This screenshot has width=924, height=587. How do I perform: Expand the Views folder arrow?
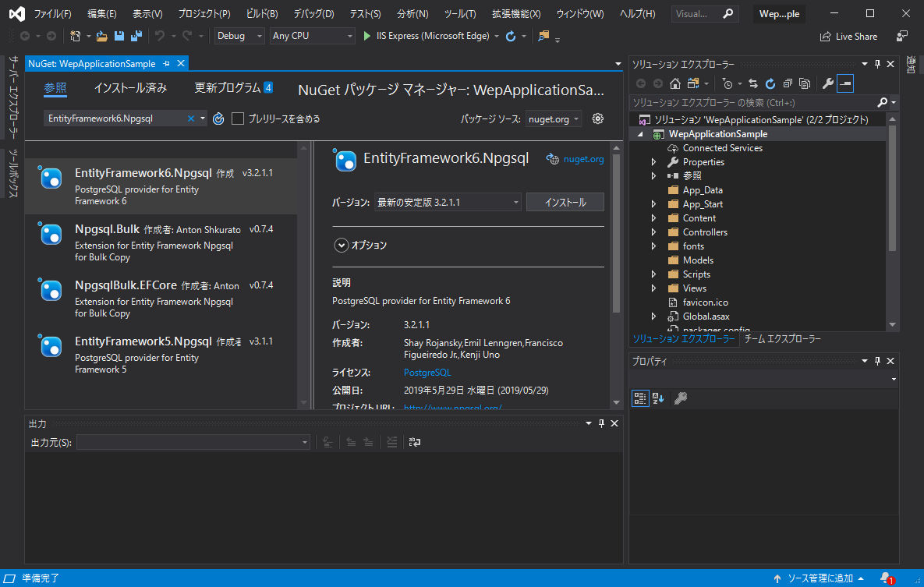tap(653, 288)
